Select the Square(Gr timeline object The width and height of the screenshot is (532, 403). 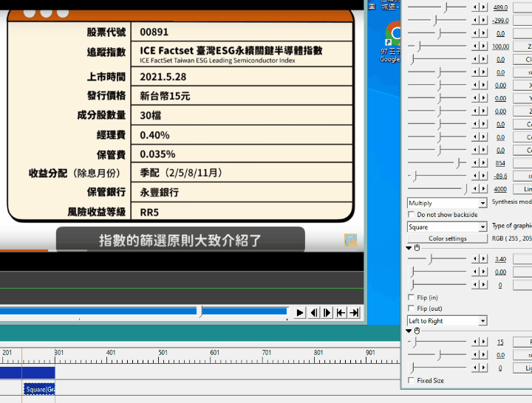point(39,389)
